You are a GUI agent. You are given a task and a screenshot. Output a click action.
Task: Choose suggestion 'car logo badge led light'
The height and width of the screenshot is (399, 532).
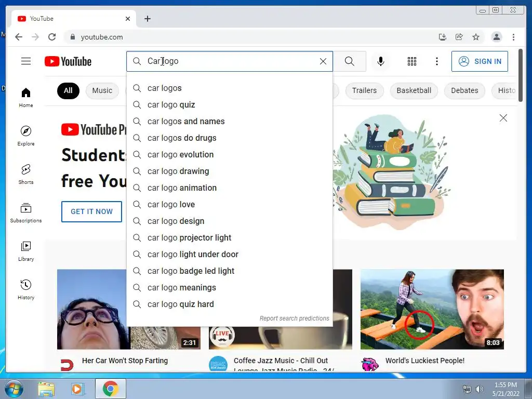[x=230, y=271]
